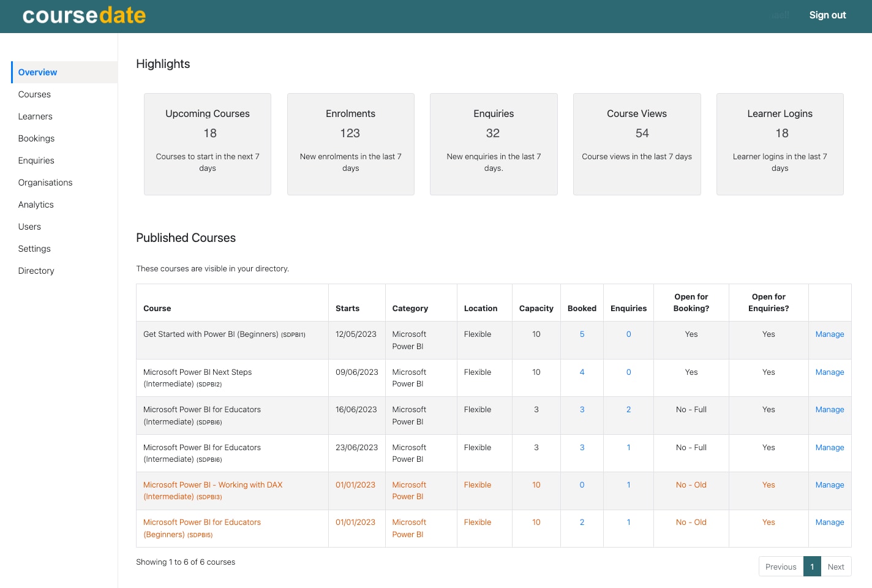The width and height of the screenshot is (872, 588).
Task: Sort the table by Starts column
Action: tap(347, 309)
